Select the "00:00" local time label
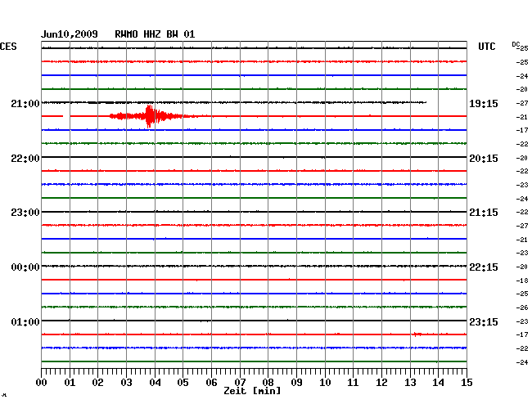This screenshot has height=404, width=532. [25, 267]
